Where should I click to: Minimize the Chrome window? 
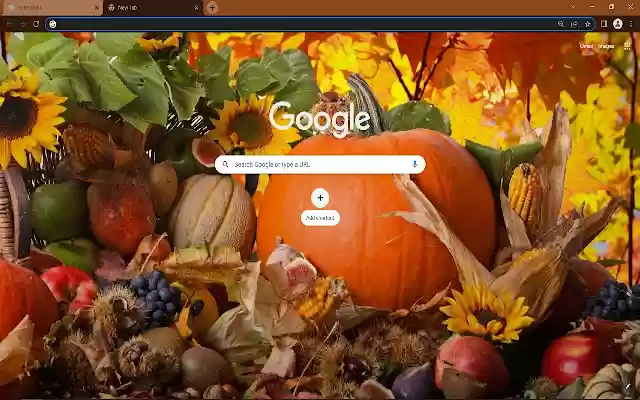click(592, 7)
